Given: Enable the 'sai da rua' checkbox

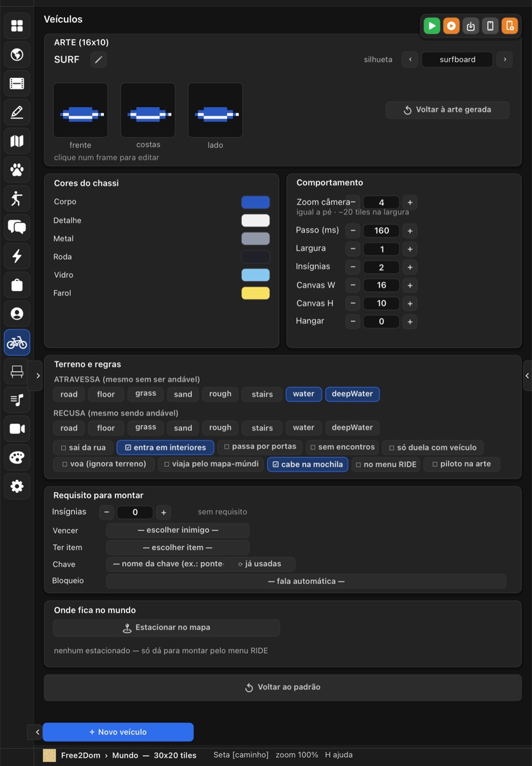Looking at the screenshot, I should [84, 447].
